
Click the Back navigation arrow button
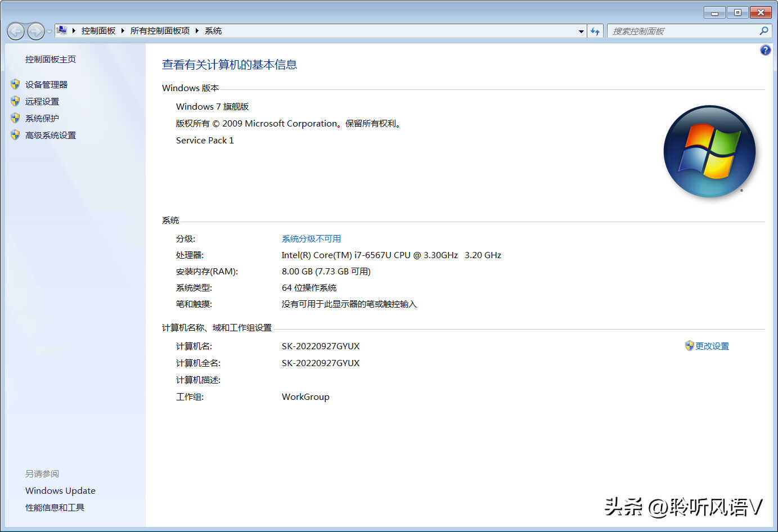[16, 31]
